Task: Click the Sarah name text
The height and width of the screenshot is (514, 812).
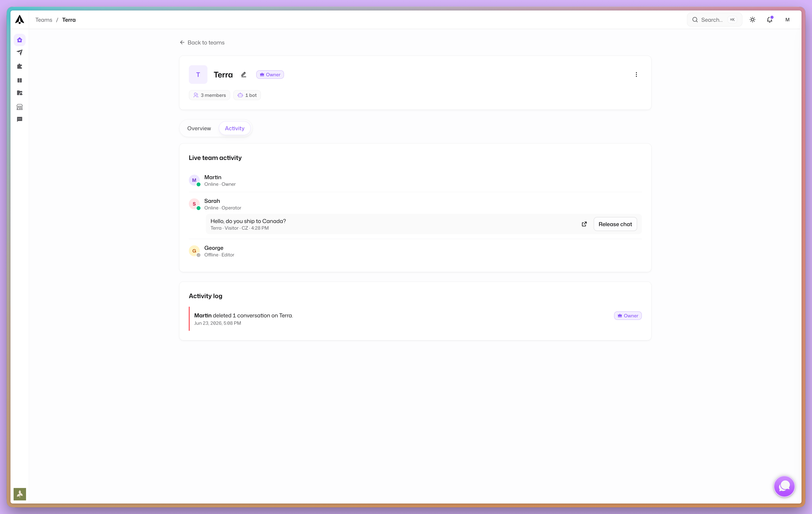Action: pyautogui.click(x=212, y=201)
